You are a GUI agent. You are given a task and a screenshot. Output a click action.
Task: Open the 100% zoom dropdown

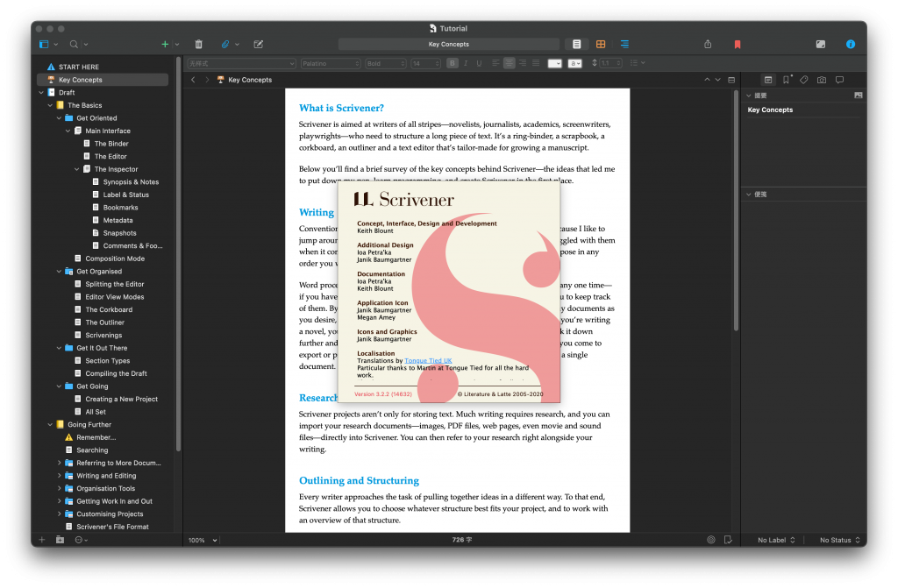point(203,540)
